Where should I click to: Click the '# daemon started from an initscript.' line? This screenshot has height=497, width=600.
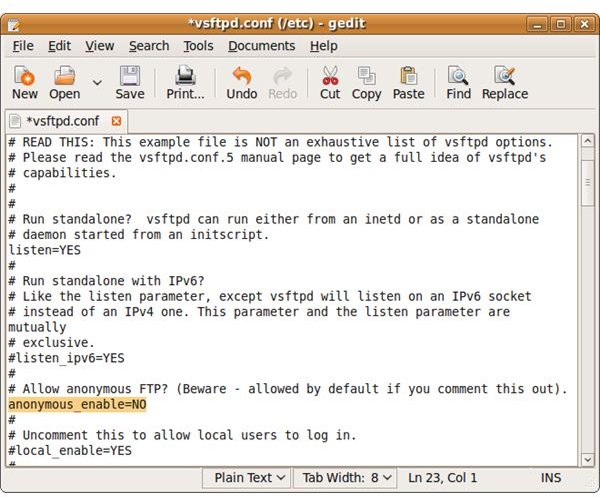139,235
